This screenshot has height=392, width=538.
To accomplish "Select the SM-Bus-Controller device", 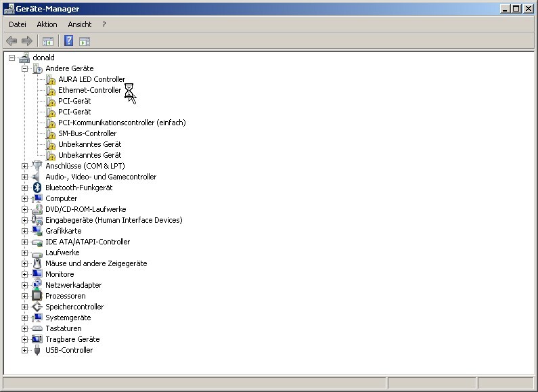I will [x=87, y=133].
